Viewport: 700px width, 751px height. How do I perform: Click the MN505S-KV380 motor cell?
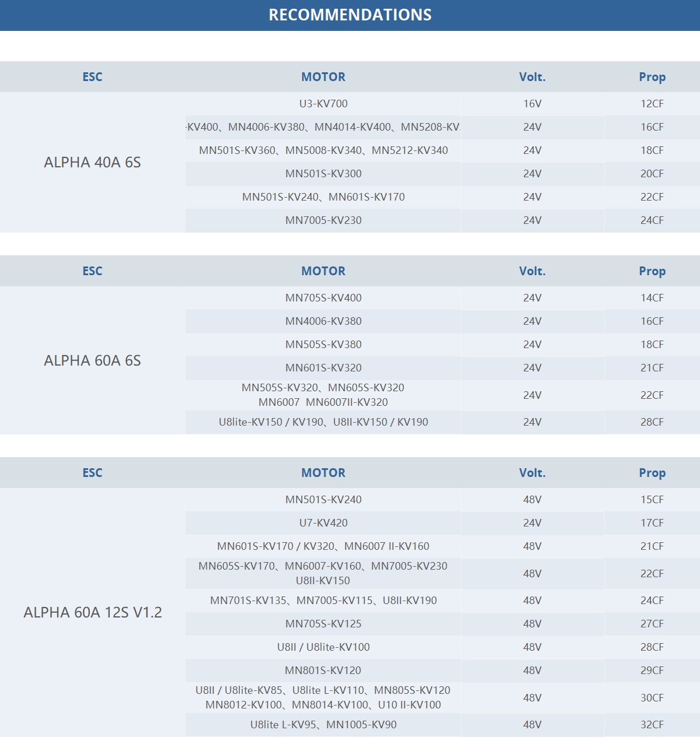(323, 345)
